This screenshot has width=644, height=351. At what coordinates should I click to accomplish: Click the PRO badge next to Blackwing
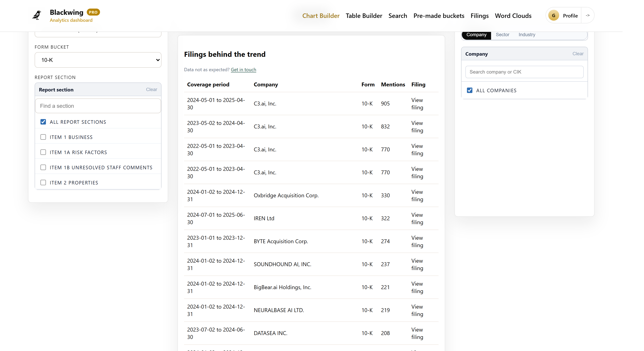[x=93, y=12]
